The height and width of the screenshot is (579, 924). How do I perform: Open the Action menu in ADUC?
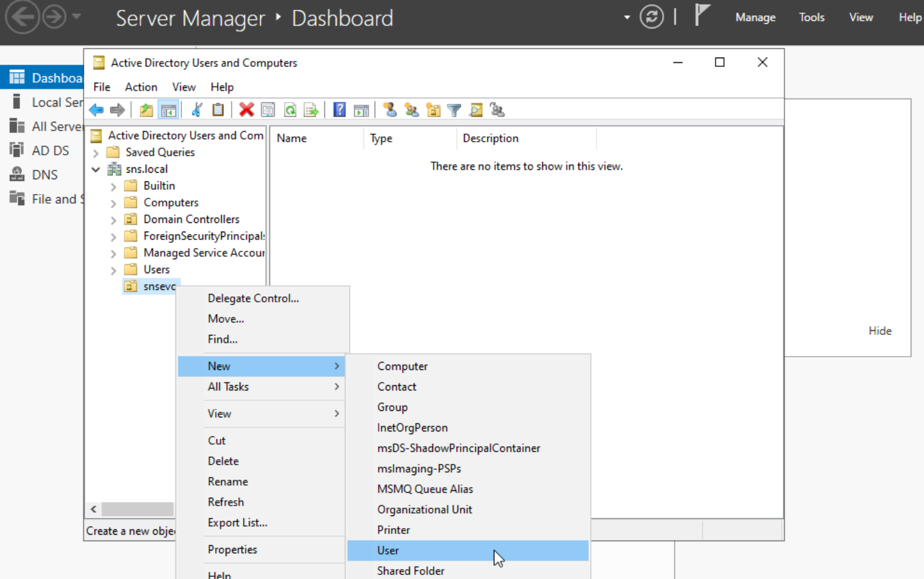141,87
